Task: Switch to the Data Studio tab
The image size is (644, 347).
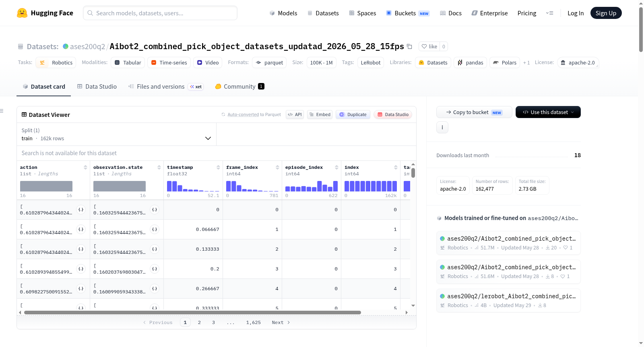Action: coord(97,87)
